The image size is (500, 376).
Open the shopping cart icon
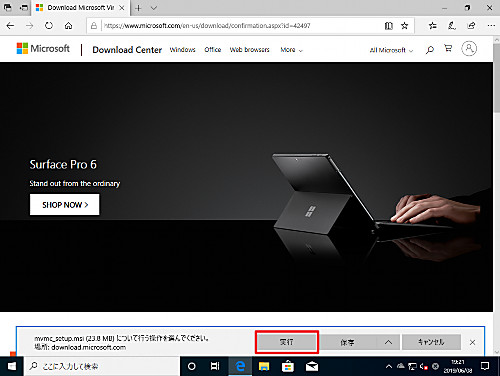tap(448, 49)
